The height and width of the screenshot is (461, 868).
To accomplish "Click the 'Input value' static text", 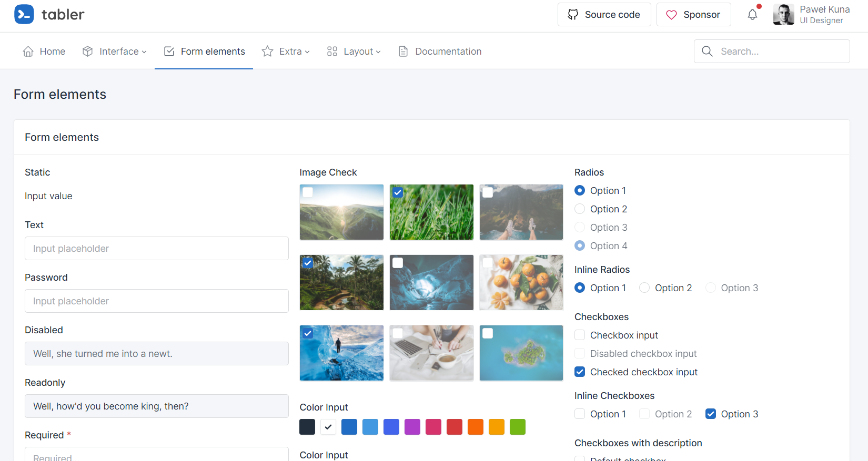I will 48,196.
